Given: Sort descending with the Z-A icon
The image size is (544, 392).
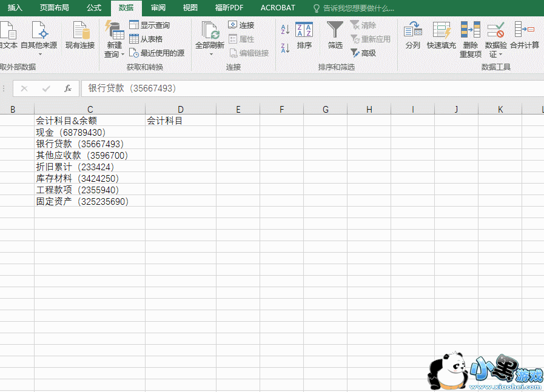Looking at the screenshot, I should tap(285, 48).
